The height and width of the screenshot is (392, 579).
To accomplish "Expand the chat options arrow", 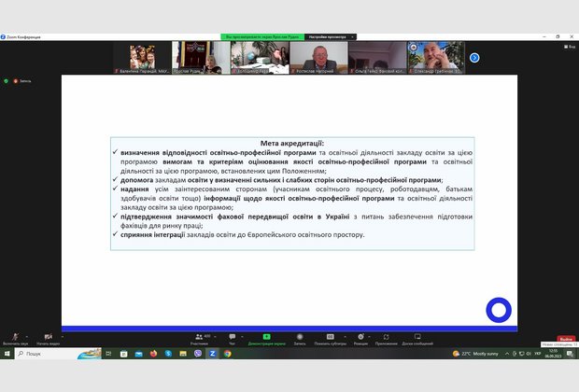I will [x=242, y=337].
